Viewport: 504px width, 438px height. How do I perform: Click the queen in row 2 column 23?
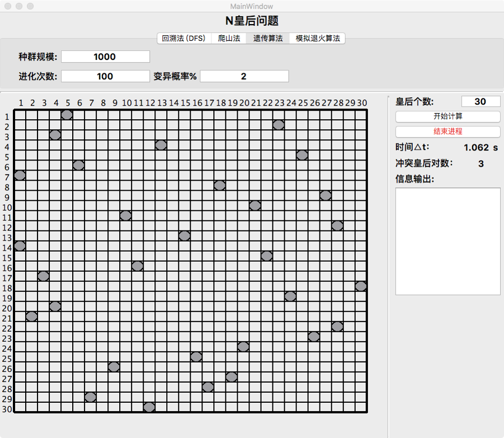(279, 125)
